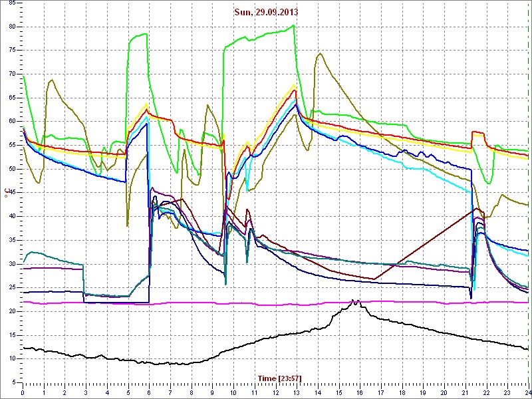
Task: Click hour 21 on the time axis
Action: (x=464, y=392)
